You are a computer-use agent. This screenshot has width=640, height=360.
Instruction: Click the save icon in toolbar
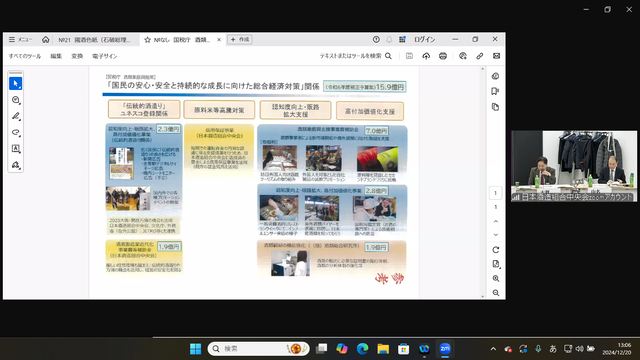[x=409, y=56]
